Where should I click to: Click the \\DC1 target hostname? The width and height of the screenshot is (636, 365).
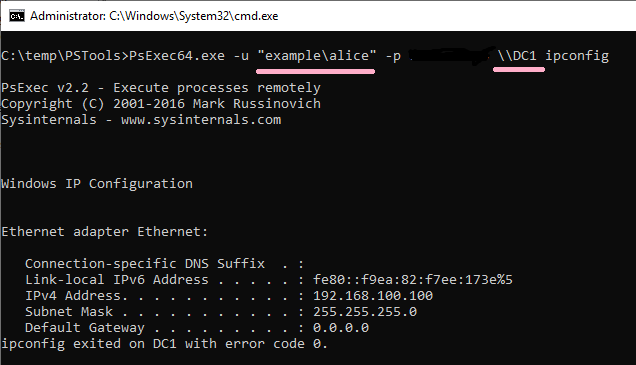517,55
